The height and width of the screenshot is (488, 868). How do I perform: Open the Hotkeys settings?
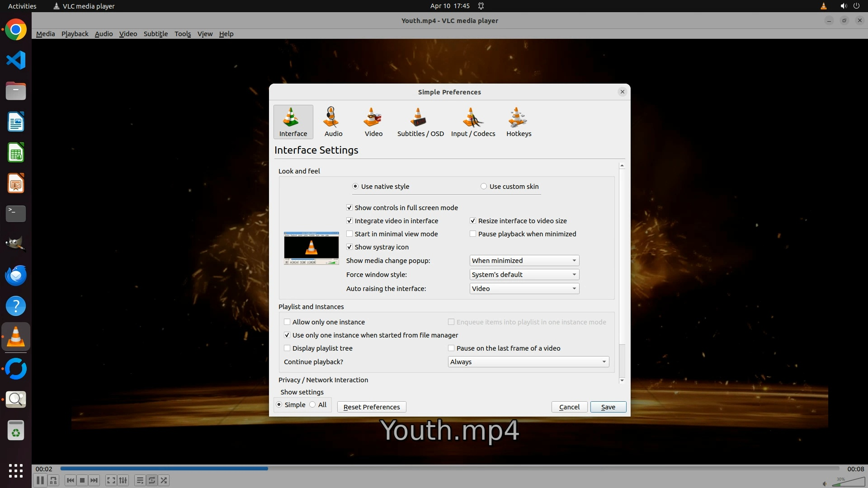519,122
